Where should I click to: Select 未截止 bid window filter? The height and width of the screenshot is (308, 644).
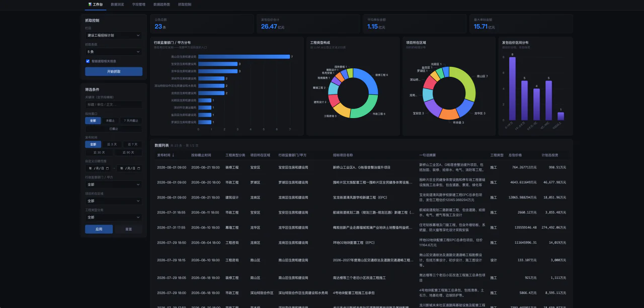[111, 121]
